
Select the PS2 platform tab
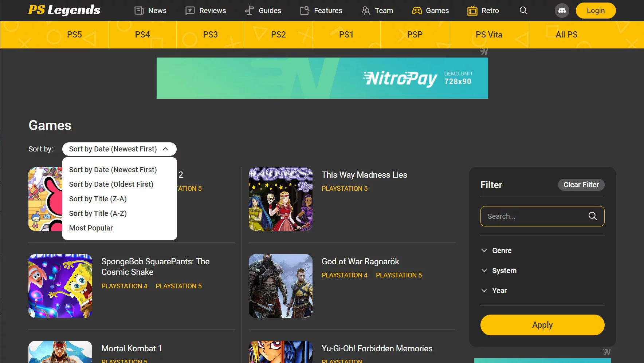tap(278, 35)
